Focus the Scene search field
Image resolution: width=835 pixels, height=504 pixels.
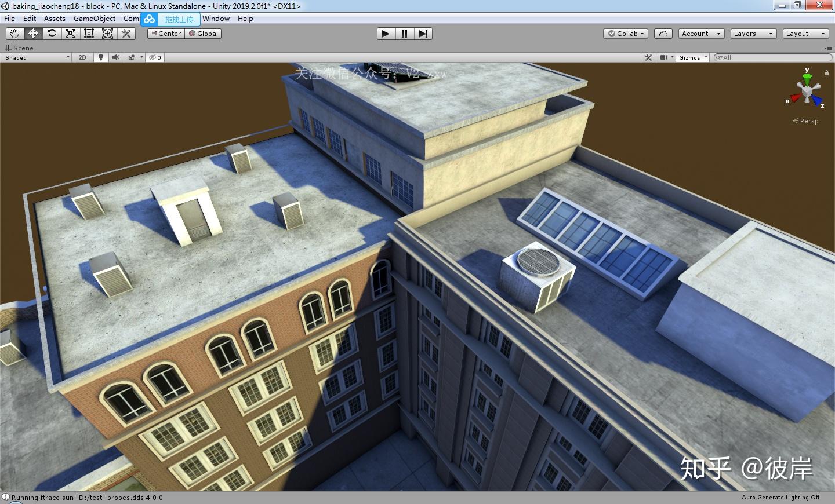click(x=772, y=57)
